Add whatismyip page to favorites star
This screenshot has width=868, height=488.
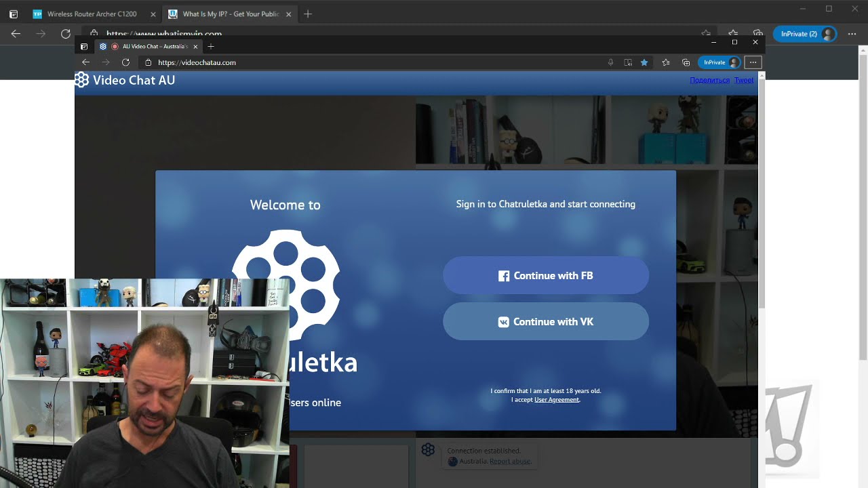(x=706, y=33)
